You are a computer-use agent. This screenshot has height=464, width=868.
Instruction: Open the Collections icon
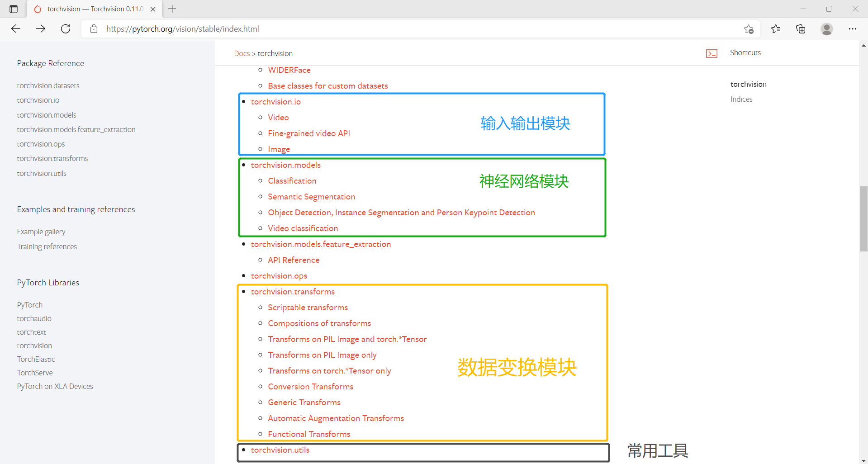[x=800, y=28]
